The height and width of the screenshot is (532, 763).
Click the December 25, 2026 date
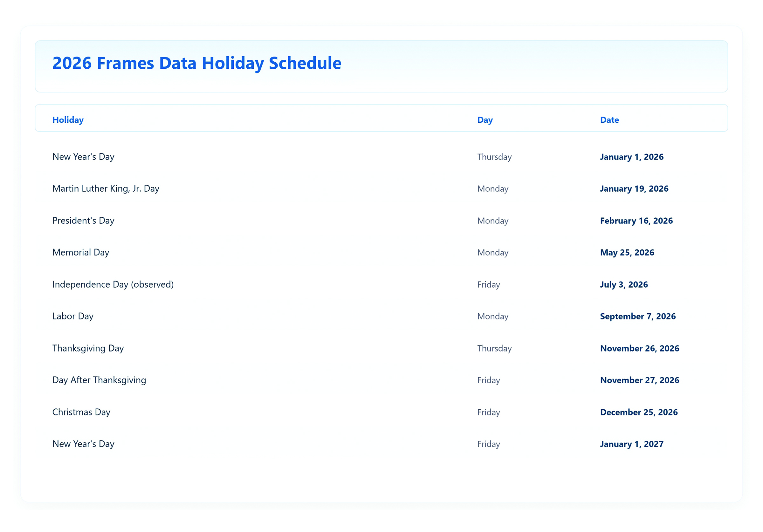coord(639,412)
